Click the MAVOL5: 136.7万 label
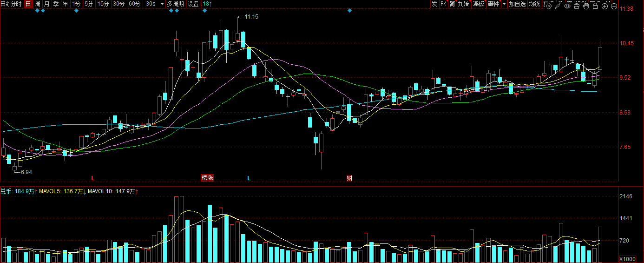This screenshot has height=263, width=644. 63,191
